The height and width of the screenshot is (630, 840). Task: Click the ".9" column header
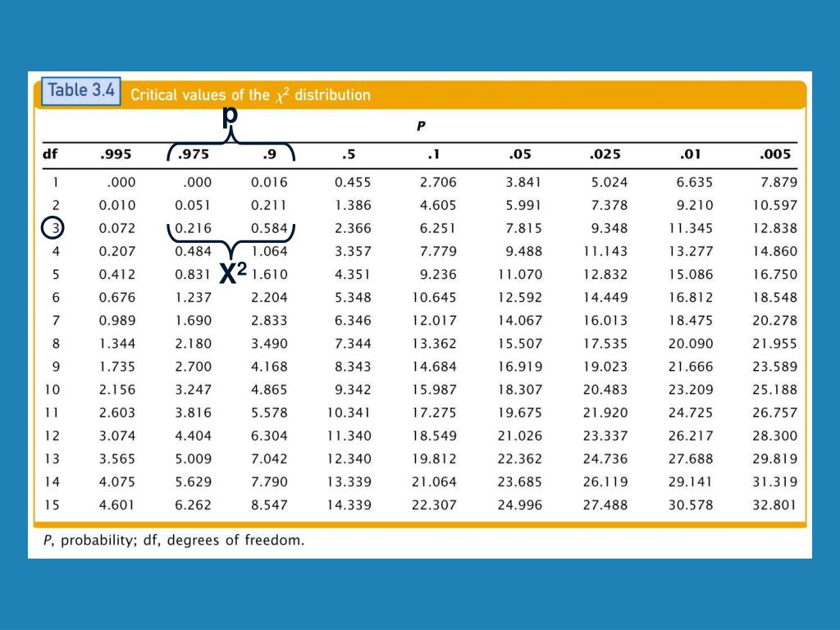pos(269,155)
